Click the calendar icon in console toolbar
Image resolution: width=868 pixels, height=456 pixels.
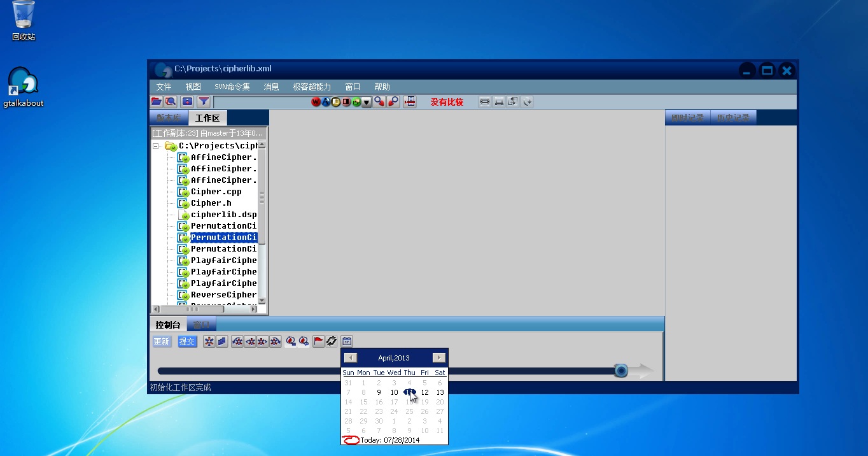pyautogui.click(x=347, y=341)
